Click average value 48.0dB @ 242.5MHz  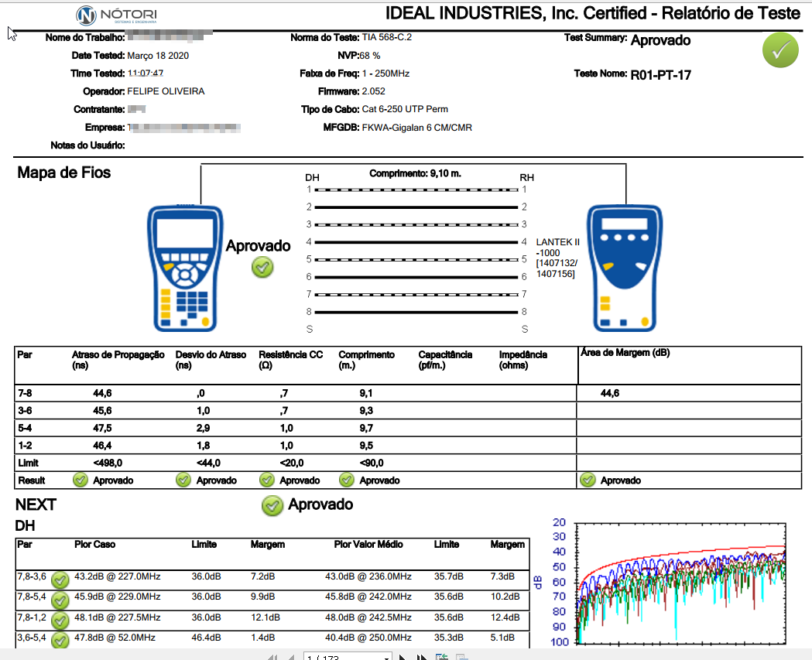pyautogui.click(x=368, y=617)
